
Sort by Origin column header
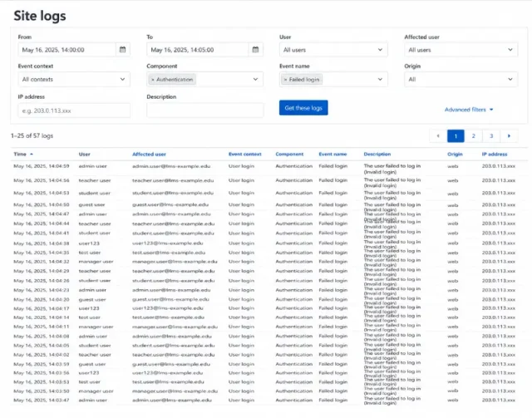pyautogui.click(x=455, y=154)
